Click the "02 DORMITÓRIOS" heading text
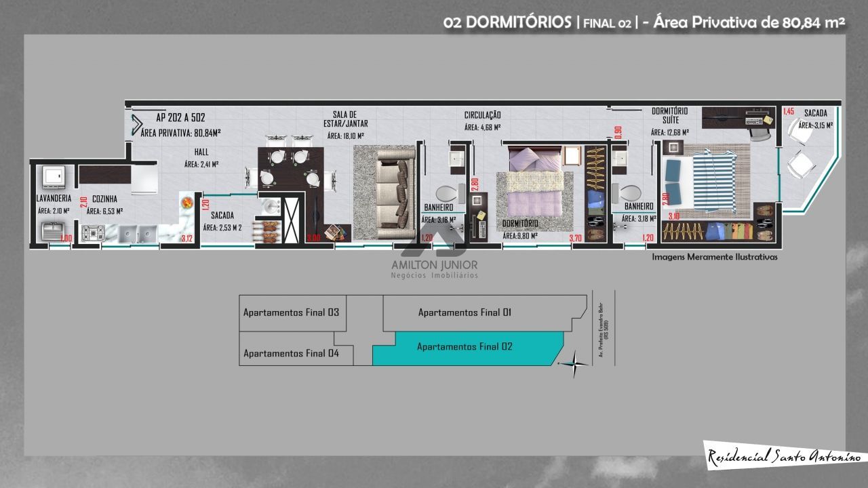Image resolution: width=868 pixels, height=488 pixels. pyautogui.click(x=507, y=22)
